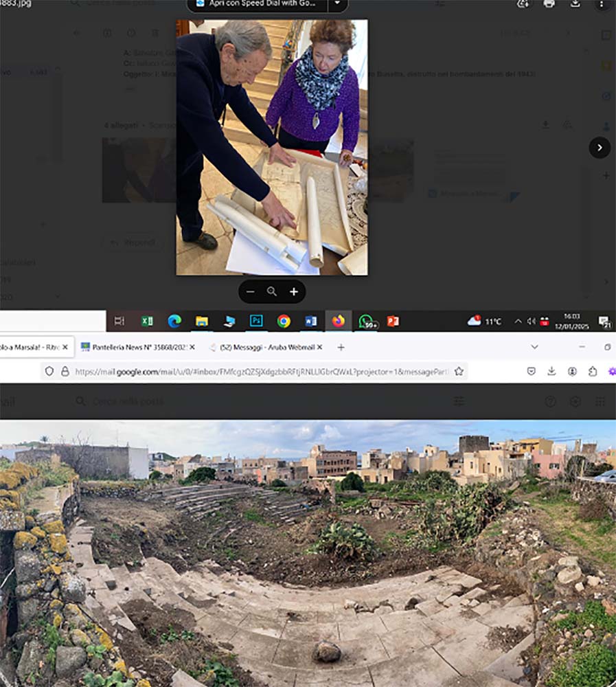The height and width of the screenshot is (687, 616).
Task: Open PowerPoint from the taskbar
Action: [x=393, y=321]
